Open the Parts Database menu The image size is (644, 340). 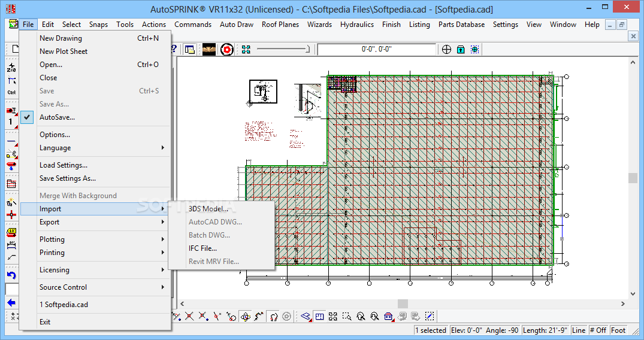tap(461, 24)
